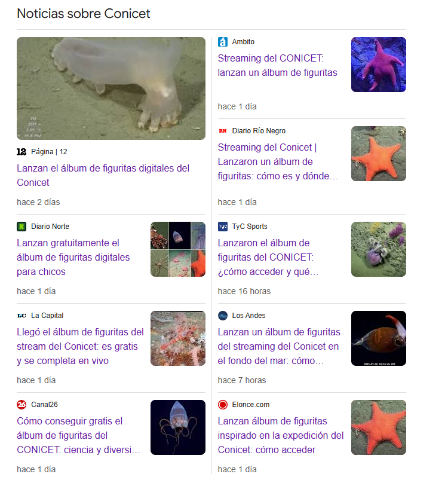Image resolution: width=448 pixels, height=480 pixels.
Task: Click the collage thumbnail for Diario Norte
Action: [x=178, y=249]
